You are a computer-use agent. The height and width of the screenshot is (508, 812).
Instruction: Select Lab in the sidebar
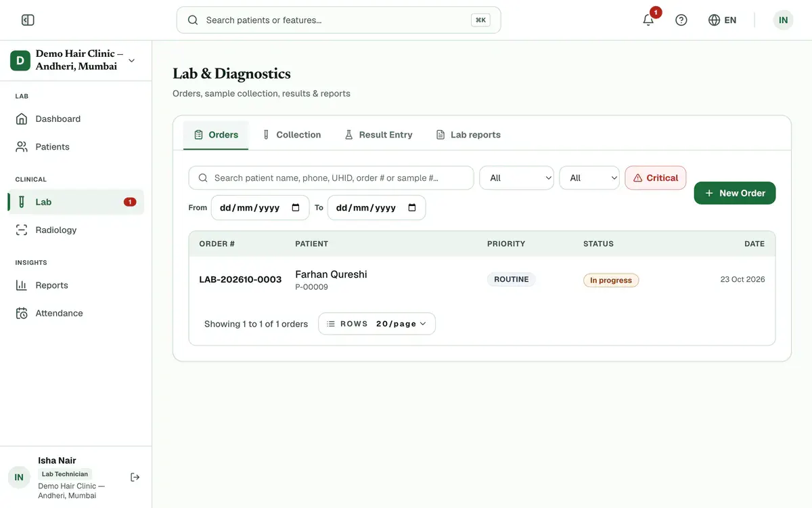coord(76,202)
